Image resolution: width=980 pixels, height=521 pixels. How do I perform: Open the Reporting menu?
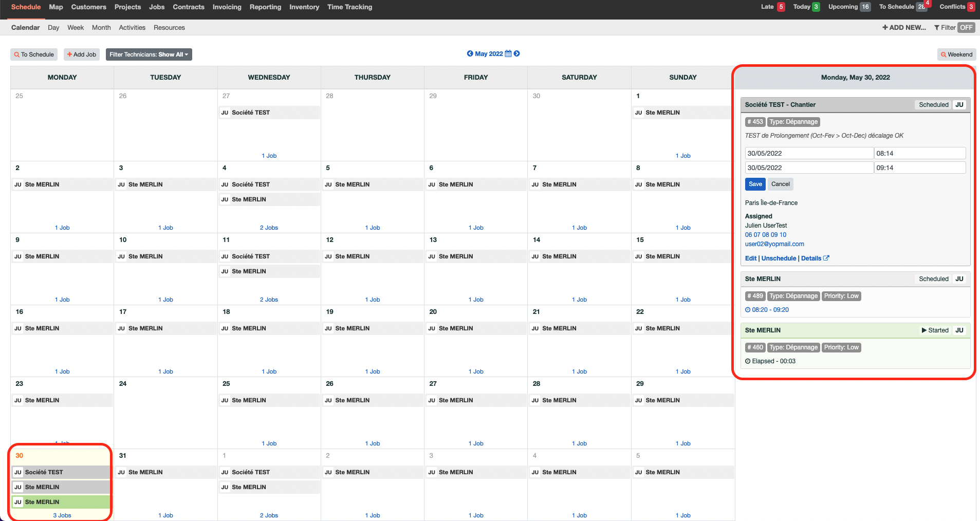point(265,7)
